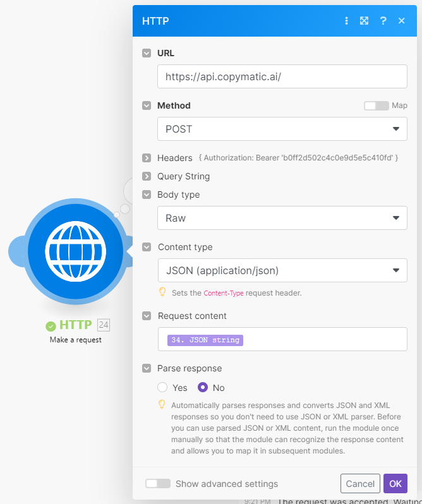Close the HTTP settings dialog
The width and height of the screenshot is (422, 504).
coord(401,21)
